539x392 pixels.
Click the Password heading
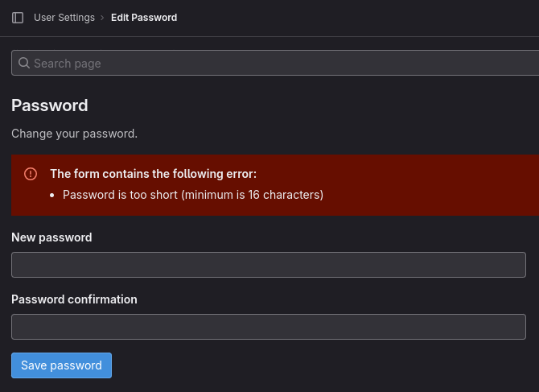pos(50,105)
